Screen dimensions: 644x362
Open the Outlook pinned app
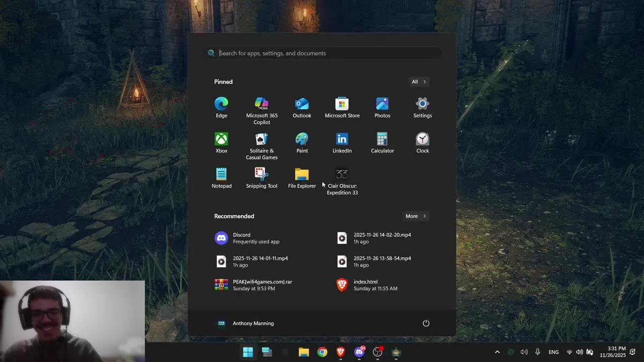pyautogui.click(x=302, y=108)
